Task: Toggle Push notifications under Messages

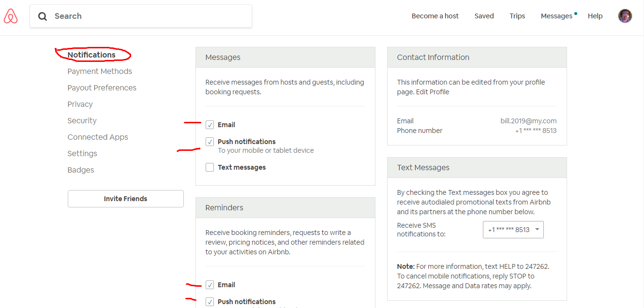Action: 210,142
